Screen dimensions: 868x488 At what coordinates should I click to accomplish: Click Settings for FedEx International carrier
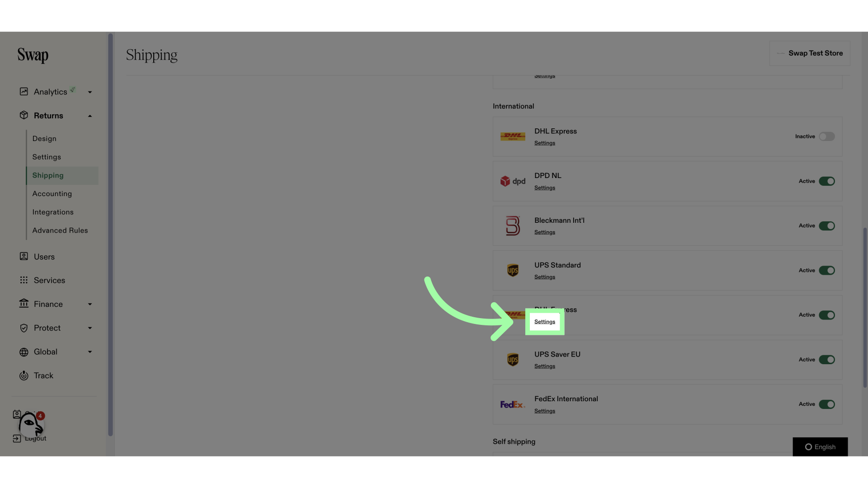click(544, 411)
